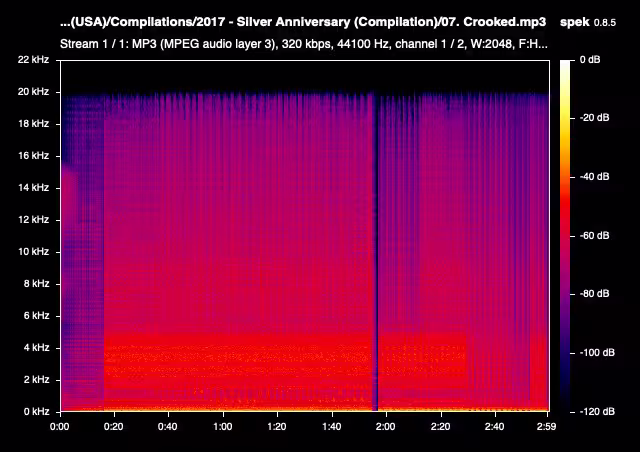
Task: Click the Stream 1 / 1 MP3 info line
Action: [304, 44]
